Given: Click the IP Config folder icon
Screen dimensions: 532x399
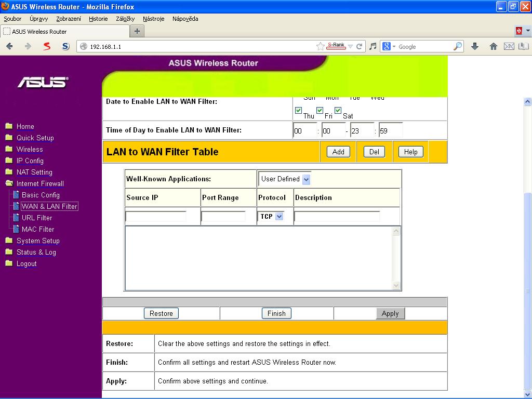Looking at the screenshot, I should (x=9, y=161).
